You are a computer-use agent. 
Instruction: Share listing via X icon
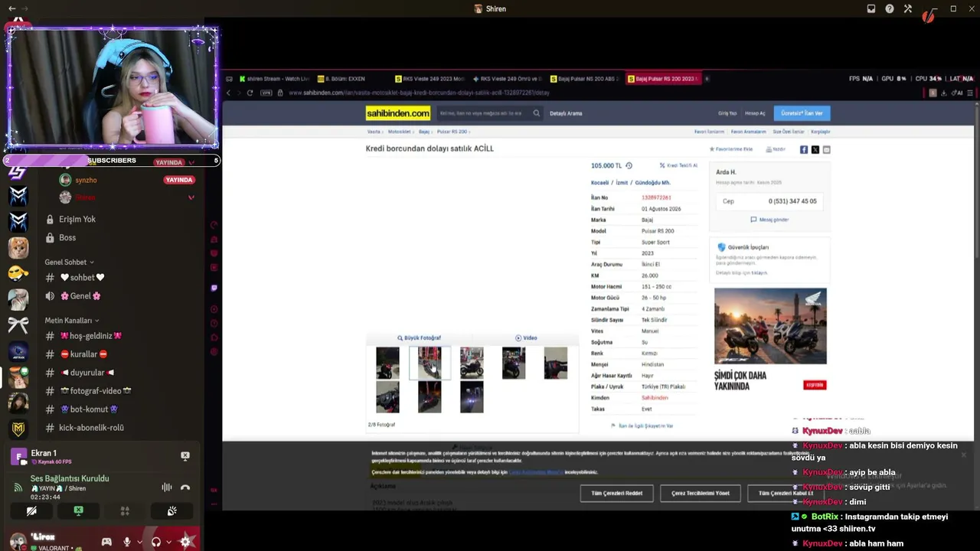pos(815,150)
